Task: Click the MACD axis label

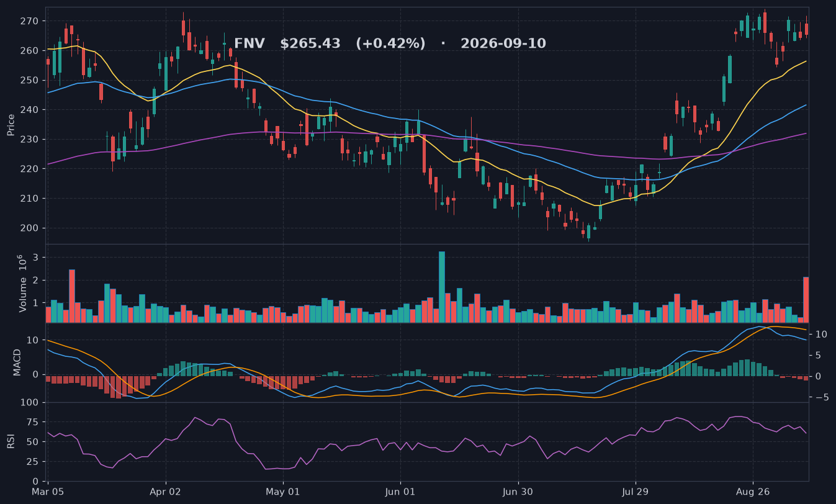Action: click(x=18, y=362)
